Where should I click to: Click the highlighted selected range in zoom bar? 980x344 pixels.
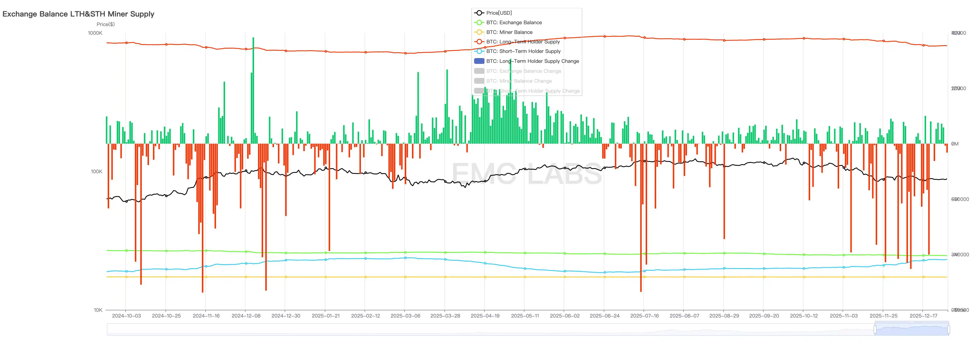pos(912,330)
